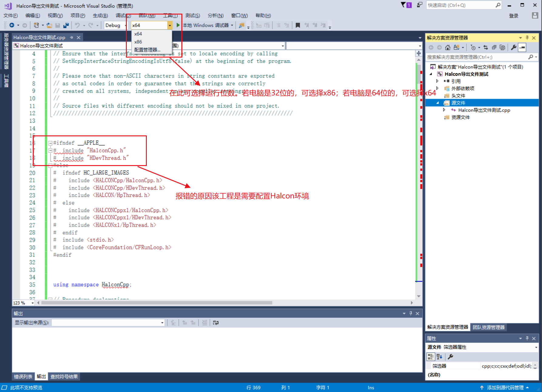Open the x64 platform dropdown arrow
Screen dimensions: 542x392
click(x=170, y=25)
